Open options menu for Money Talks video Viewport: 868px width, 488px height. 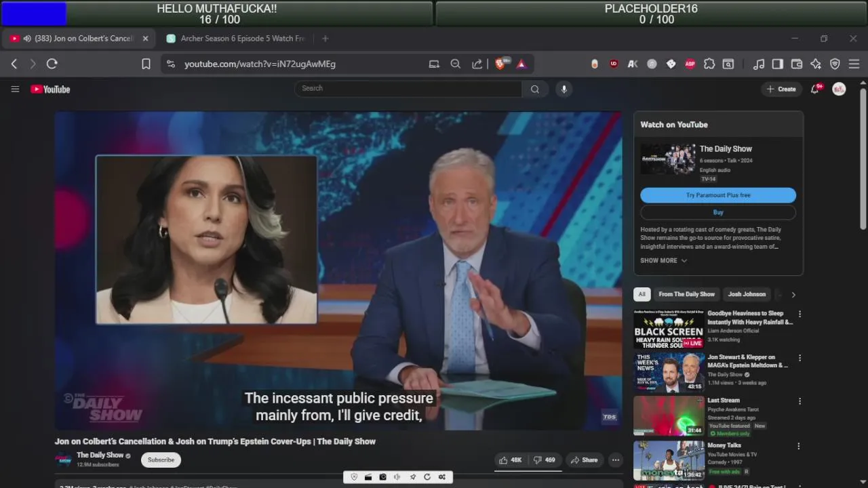coord(800,446)
